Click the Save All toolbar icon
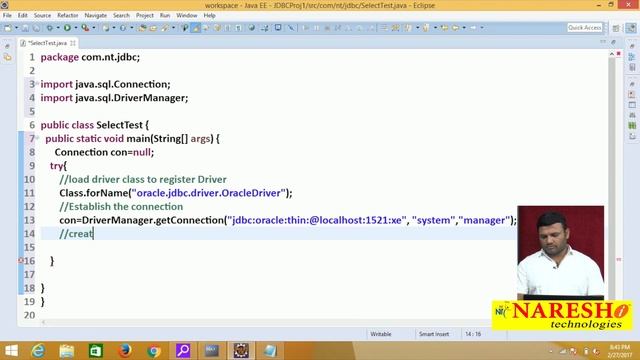640x360 pixels. [36, 28]
